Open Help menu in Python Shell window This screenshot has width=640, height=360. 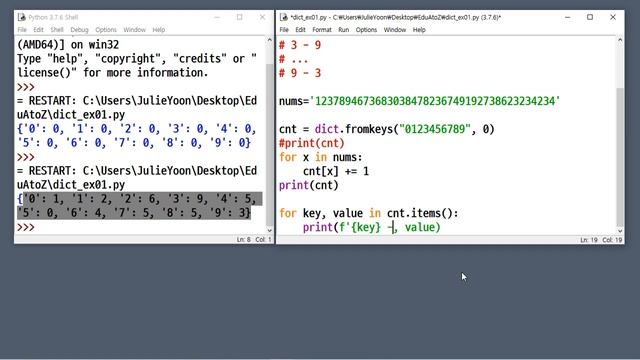pos(158,30)
